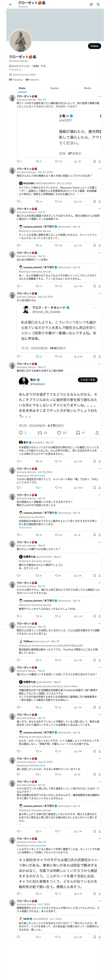Screen dimensions: 110x980
Task: Follow the クローゼット profile
Action: (94, 46)
